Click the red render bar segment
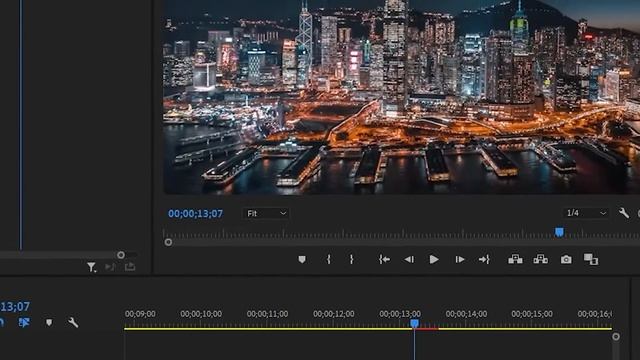640x360 pixels. pos(427,329)
